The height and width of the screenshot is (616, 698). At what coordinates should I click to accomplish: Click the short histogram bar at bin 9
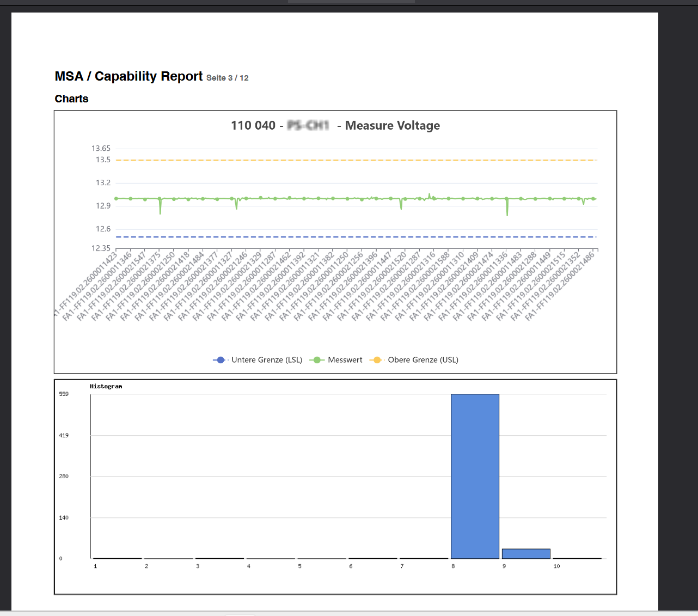tap(526, 552)
